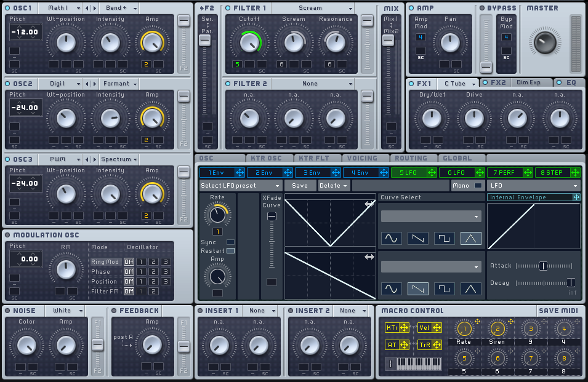This screenshot has height=382, width=588.
Task: Click the Attack slider handle
Action: 543,266
